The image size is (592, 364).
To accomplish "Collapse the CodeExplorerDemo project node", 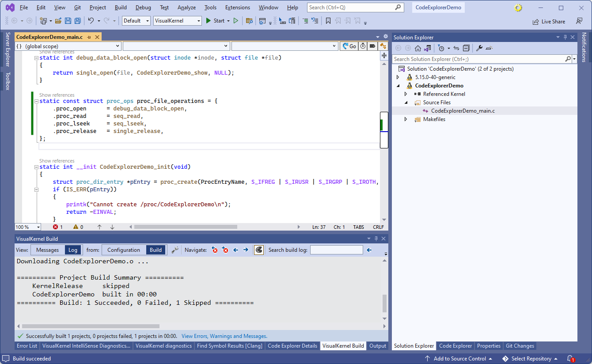I will (x=398, y=86).
